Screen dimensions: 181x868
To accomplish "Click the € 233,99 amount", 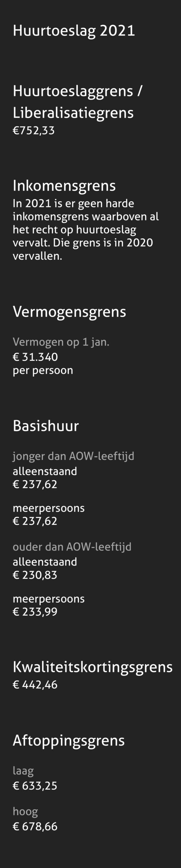I will [35, 612].
